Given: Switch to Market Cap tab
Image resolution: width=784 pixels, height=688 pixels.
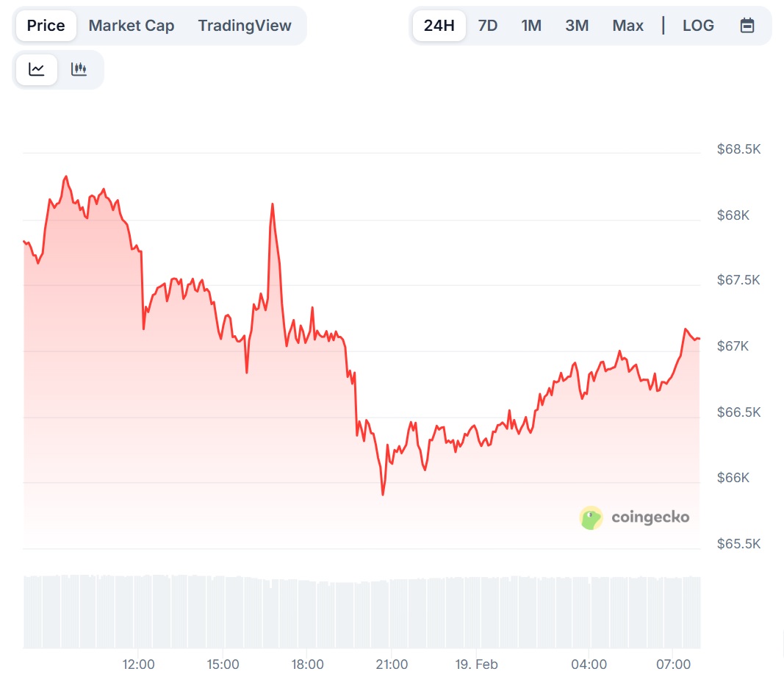Looking at the screenshot, I should 132,26.
